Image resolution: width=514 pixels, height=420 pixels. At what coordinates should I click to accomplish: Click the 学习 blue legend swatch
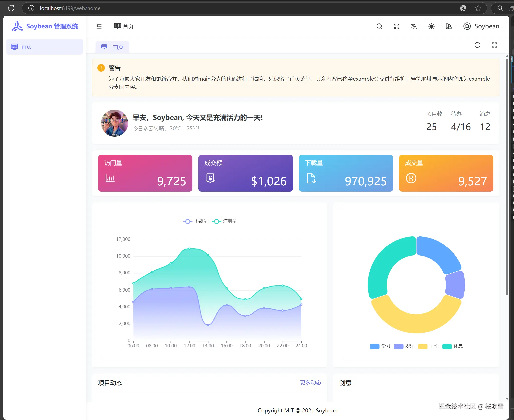[375, 346]
